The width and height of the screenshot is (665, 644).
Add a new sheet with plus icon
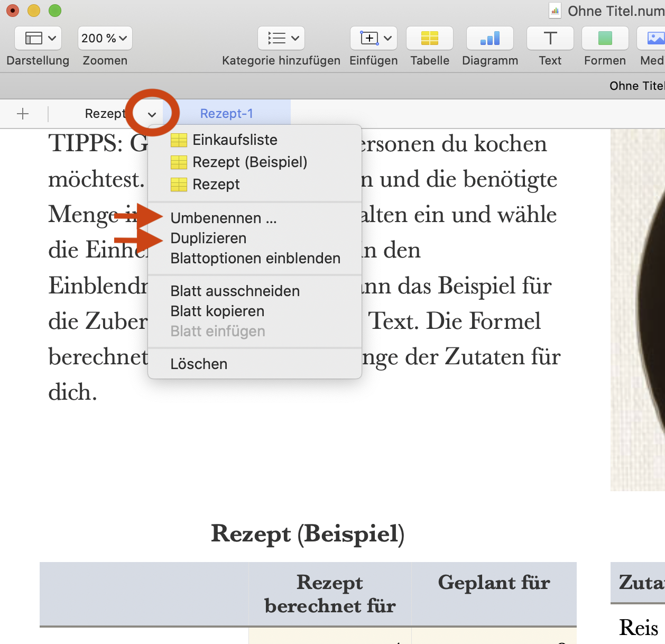coord(23,114)
